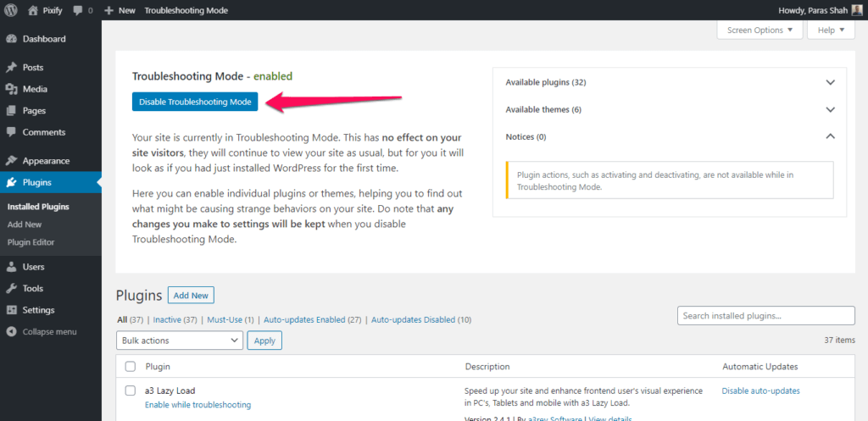
Task: Click the Pages icon in sidebar
Action: click(x=11, y=111)
